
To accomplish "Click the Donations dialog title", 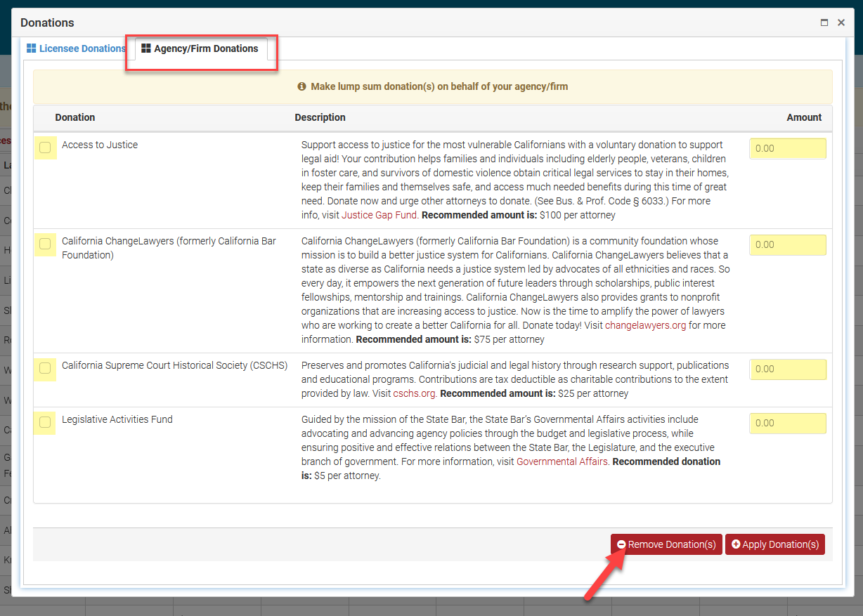I will point(47,22).
